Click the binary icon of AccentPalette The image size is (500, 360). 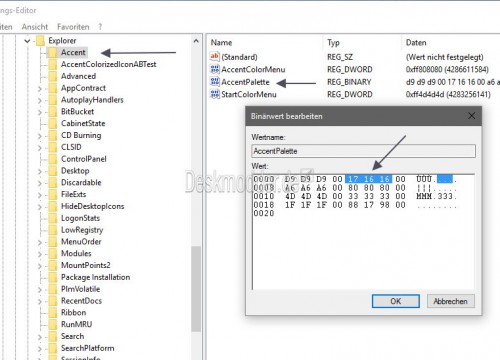click(x=215, y=82)
